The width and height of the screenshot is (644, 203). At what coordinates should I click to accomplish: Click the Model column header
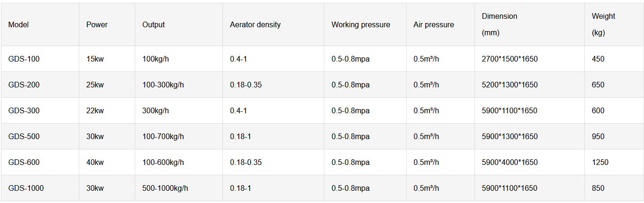click(x=19, y=24)
